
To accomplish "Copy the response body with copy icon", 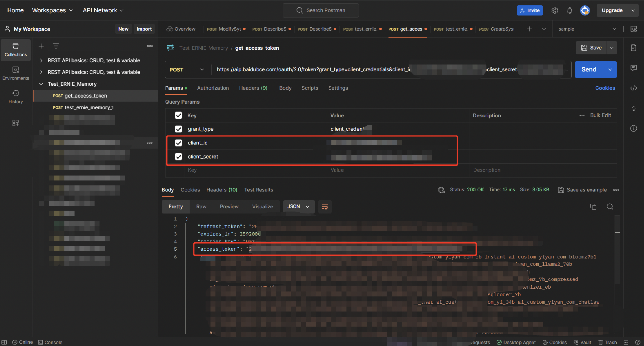I will tap(593, 207).
